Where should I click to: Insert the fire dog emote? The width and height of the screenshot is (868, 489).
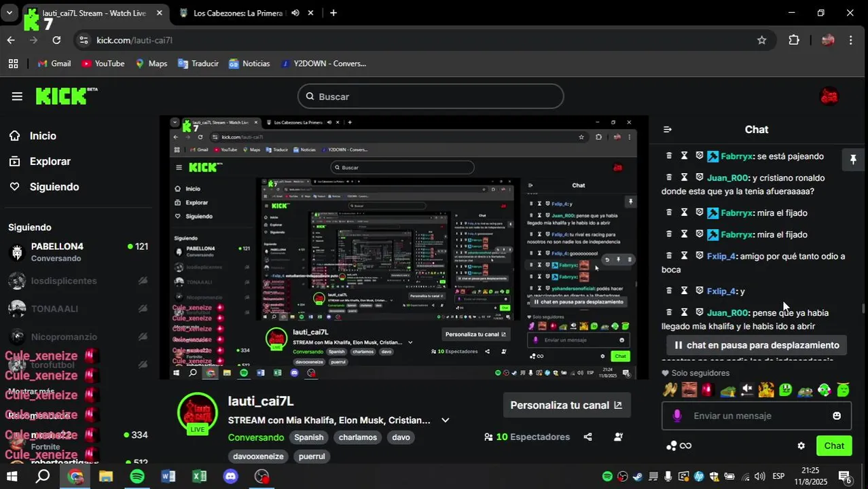pyautogui.click(x=766, y=390)
